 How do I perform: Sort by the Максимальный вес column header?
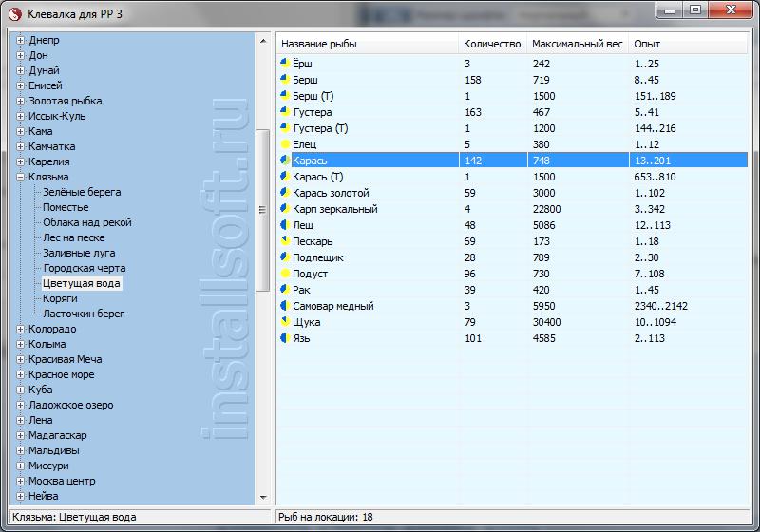point(578,44)
